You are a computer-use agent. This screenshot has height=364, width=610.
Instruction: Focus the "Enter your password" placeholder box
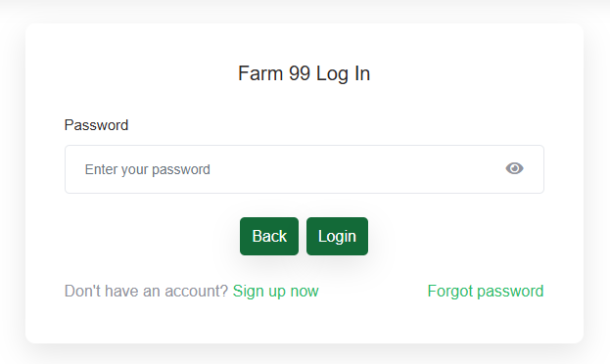pyautogui.click(x=305, y=169)
